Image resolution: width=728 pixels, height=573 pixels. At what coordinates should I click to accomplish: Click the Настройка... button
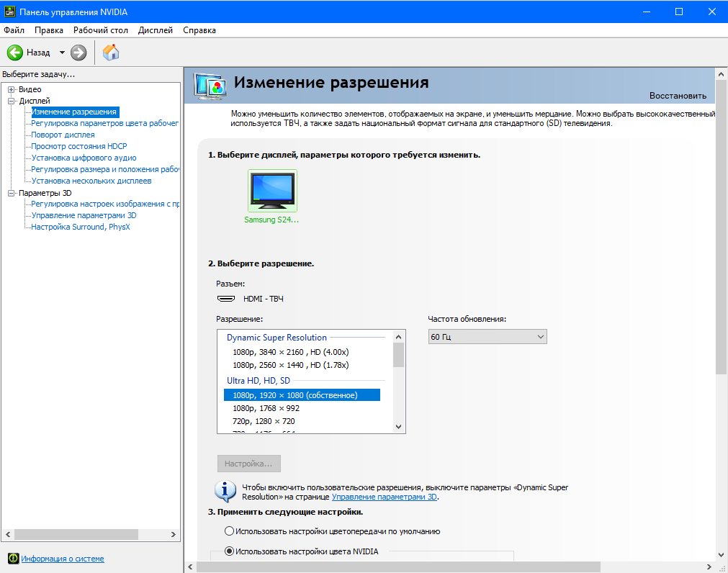coord(249,464)
